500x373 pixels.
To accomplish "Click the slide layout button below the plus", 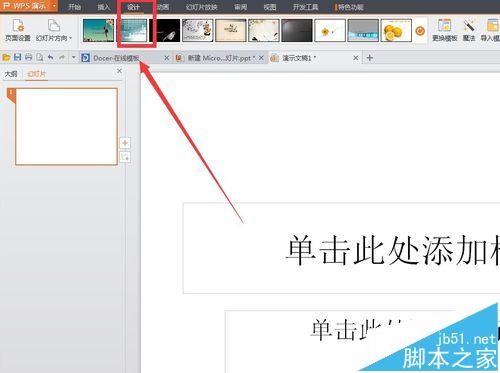I will click(x=125, y=157).
